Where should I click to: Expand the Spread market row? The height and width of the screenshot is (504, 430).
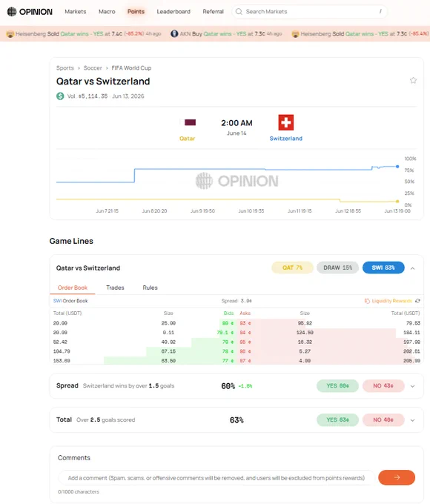[x=413, y=386]
